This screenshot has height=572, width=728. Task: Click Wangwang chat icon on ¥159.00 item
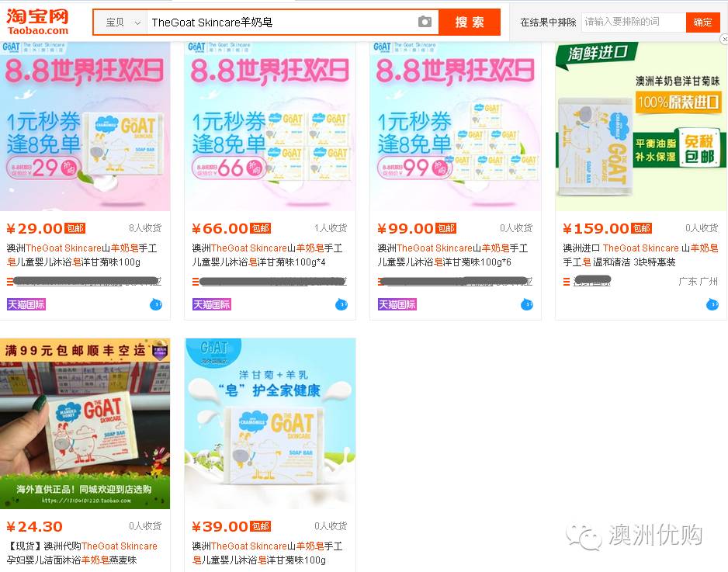coord(712,304)
